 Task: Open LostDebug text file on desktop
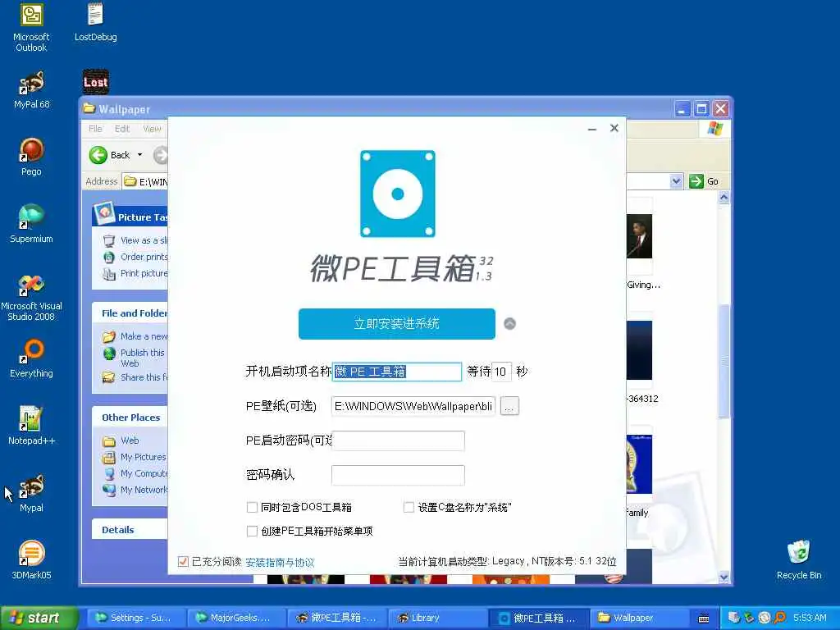coord(95,22)
